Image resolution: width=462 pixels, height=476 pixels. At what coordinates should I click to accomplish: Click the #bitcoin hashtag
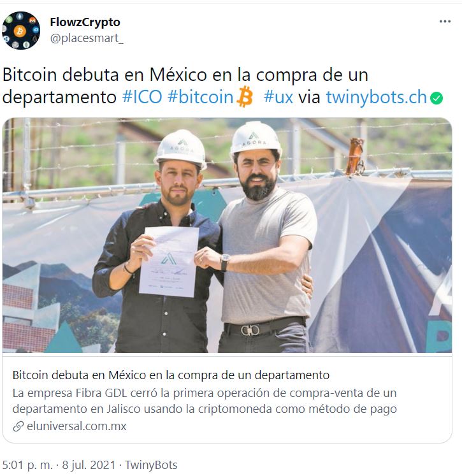pos(200,97)
